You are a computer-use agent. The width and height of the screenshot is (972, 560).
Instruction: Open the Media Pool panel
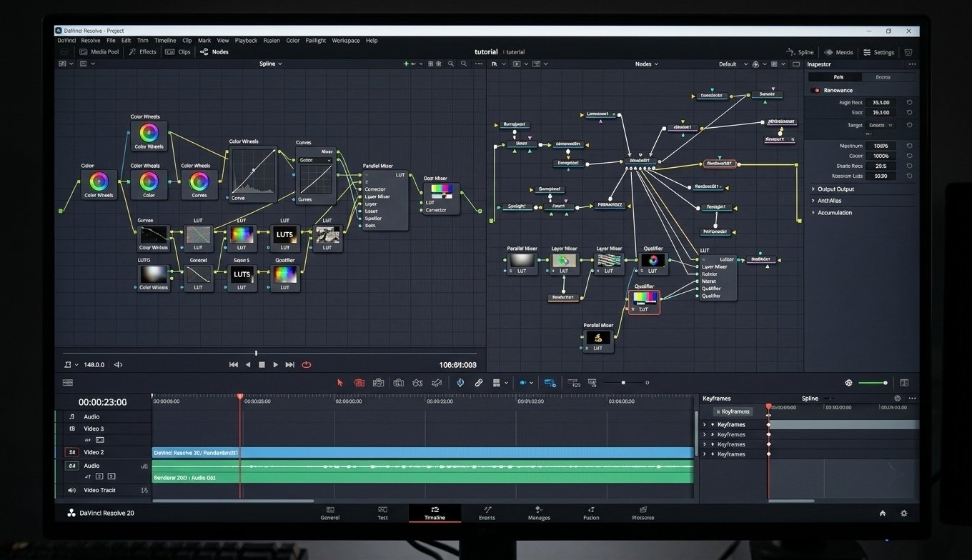[x=99, y=52]
